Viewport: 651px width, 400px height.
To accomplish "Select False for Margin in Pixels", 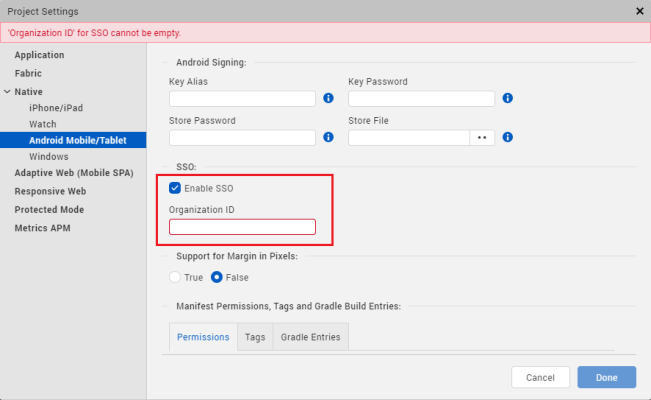I will pos(216,277).
